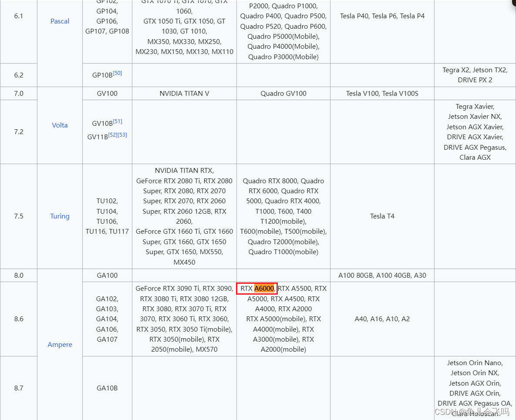The image size is (516, 420).
Task: Select the compute capability 8.7 cell
Action: click(x=19, y=388)
